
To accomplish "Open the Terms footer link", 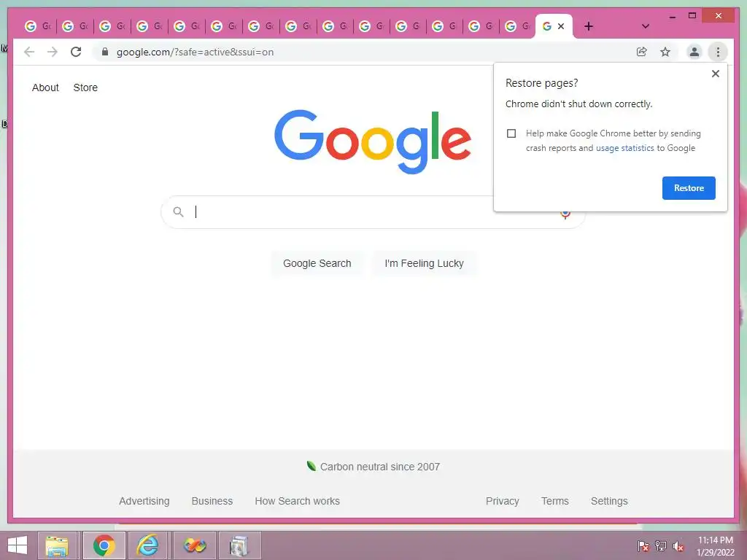I will (555, 501).
